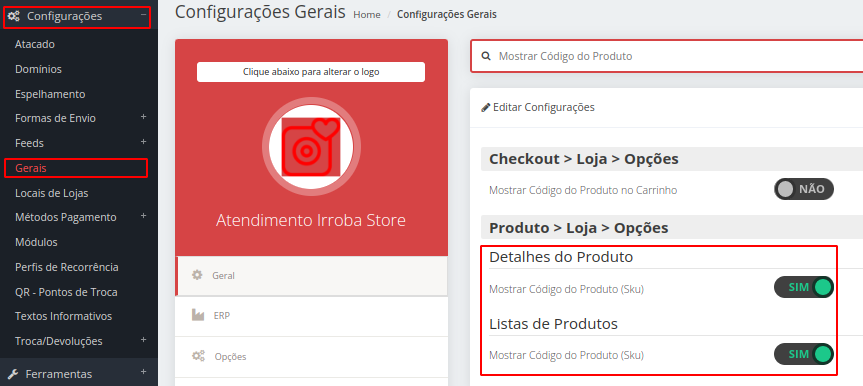The width and height of the screenshot is (863, 386).
Task: Click Produto > Loja > Opções section header
Action: click(x=579, y=228)
